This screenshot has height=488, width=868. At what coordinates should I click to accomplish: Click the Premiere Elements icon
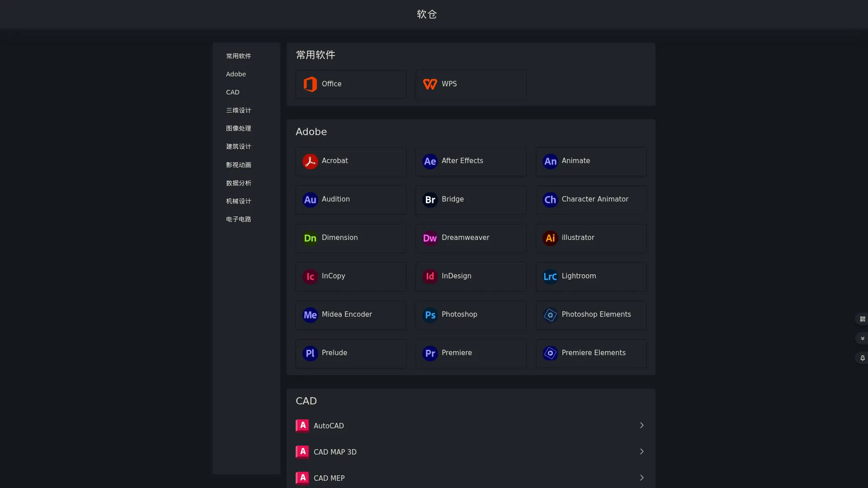550,353
